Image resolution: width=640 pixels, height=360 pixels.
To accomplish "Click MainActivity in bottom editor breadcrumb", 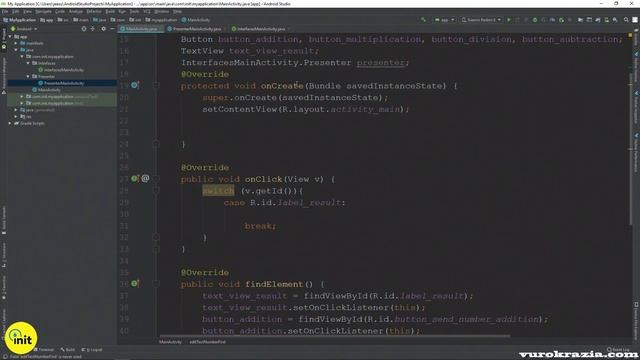I will 170,342.
